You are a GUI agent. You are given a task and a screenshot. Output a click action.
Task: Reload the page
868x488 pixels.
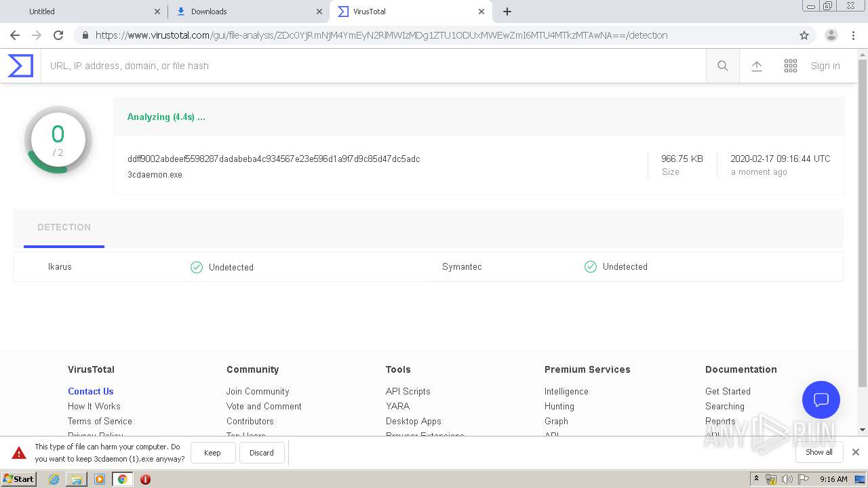tap(58, 35)
